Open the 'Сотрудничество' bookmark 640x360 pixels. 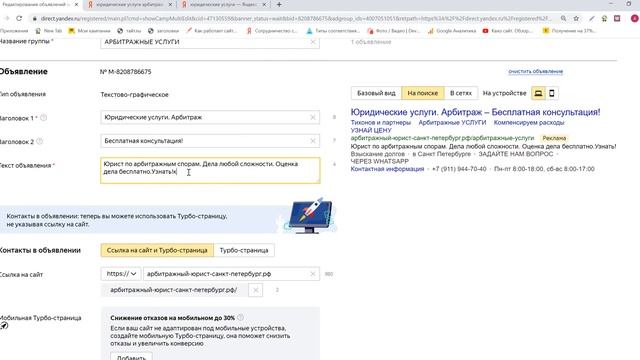[x=272, y=31]
